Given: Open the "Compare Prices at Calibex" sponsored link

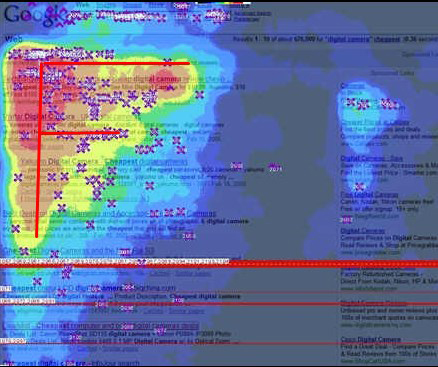Looking at the screenshot, I should coord(375,122).
